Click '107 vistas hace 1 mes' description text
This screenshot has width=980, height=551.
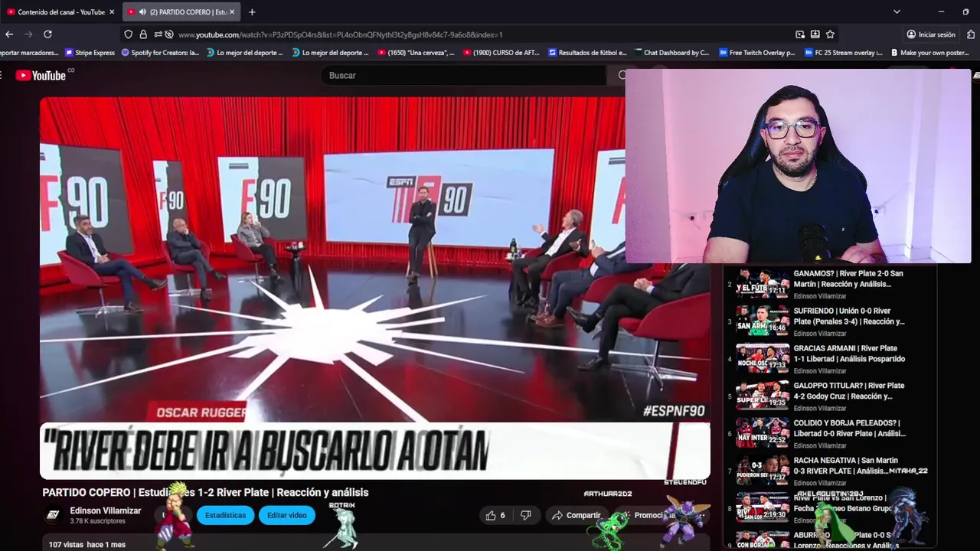(87, 545)
